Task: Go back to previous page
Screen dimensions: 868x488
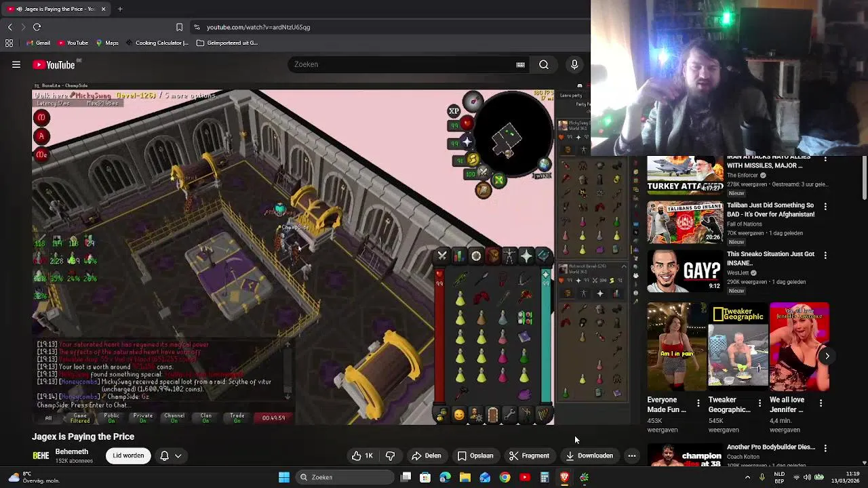Action: 9,27
